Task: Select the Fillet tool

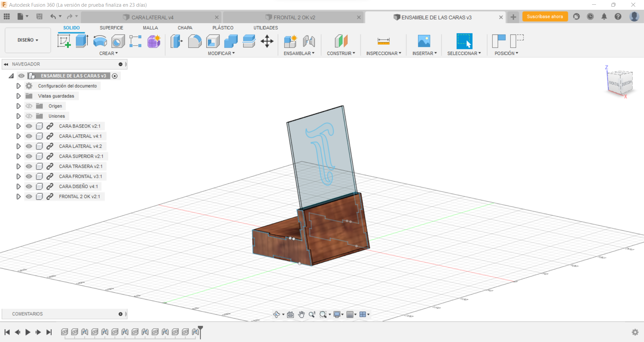Action: (195, 41)
